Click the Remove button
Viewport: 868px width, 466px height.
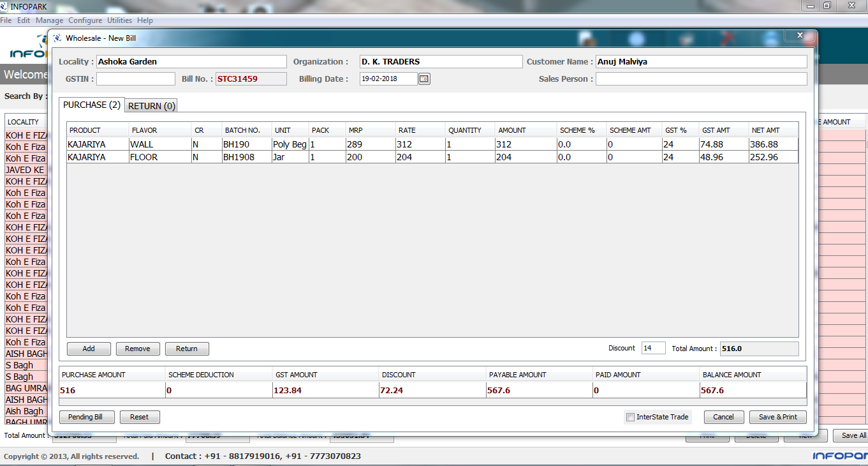pyautogui.click(x=138, y=349)
